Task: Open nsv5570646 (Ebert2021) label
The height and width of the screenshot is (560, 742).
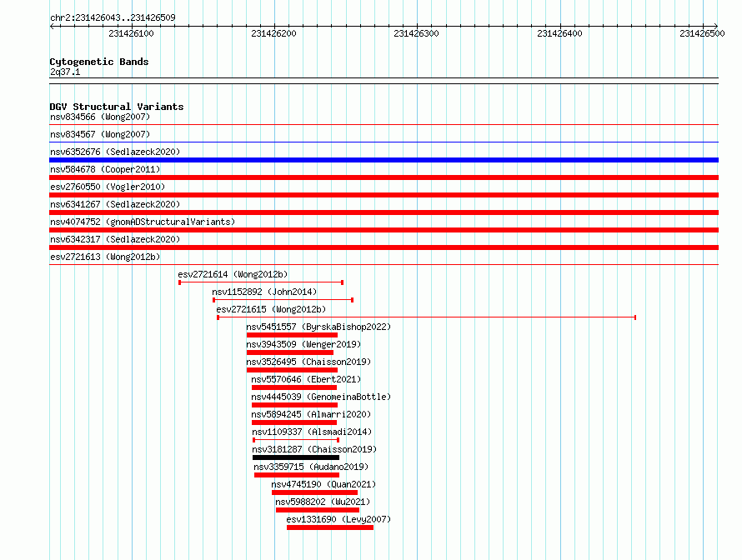Action: pos(306,379)
